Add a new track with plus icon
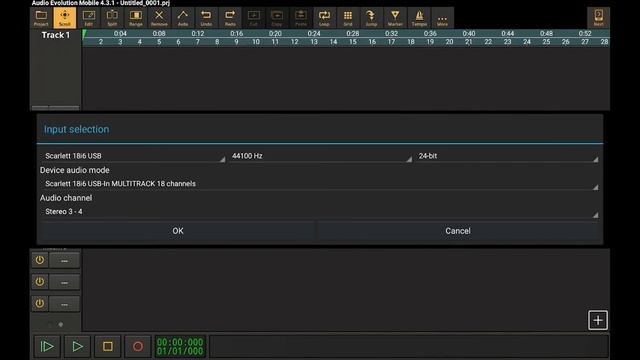 pyautogui.click(x=598, y=320)
